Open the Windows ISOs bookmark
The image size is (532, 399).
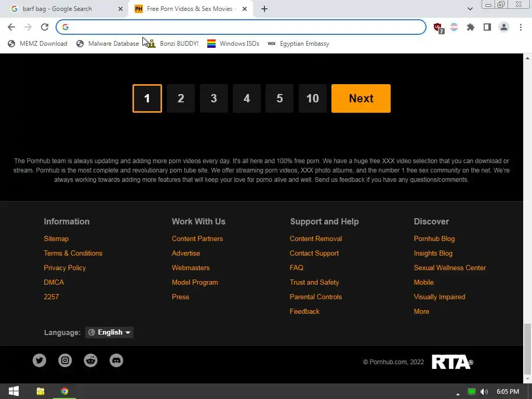[x=233, y=44]
